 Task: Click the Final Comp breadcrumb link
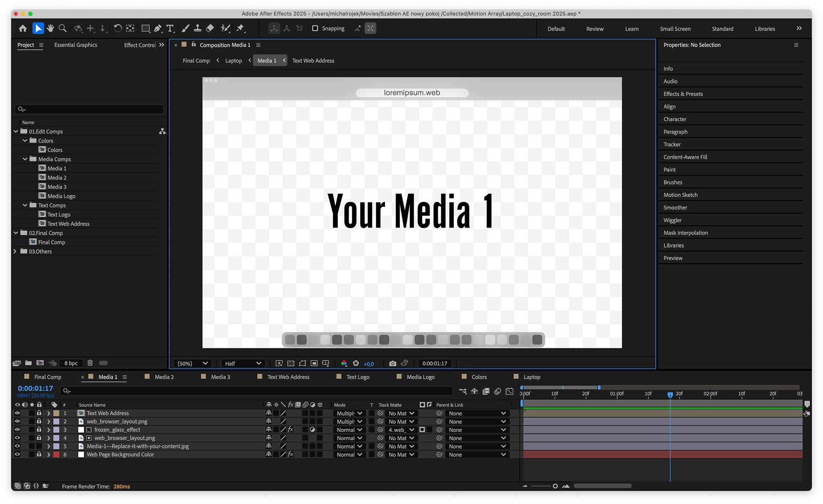[x=196, y=61]
